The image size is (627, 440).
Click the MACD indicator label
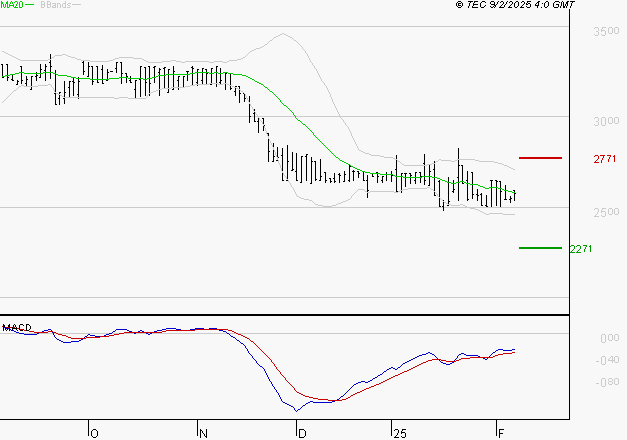(x=17, y=328)
